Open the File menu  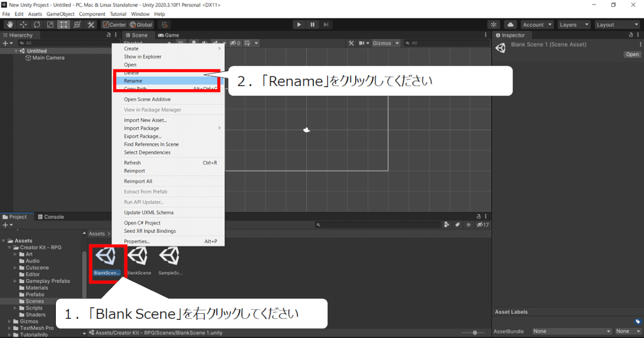[6, 14]
